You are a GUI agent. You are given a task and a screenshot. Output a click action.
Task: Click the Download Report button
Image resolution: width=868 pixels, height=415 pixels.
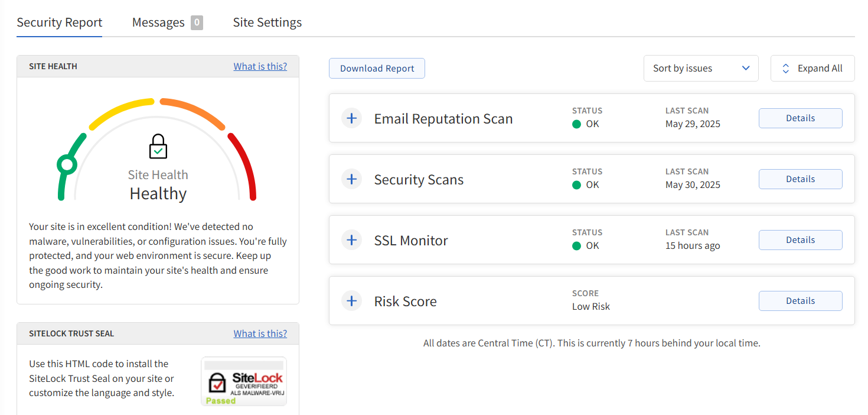tap(377, 69)
